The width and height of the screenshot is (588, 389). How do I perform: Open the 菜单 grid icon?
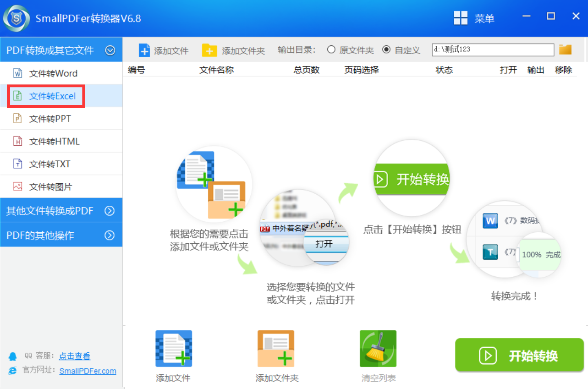tap(461, 18)
